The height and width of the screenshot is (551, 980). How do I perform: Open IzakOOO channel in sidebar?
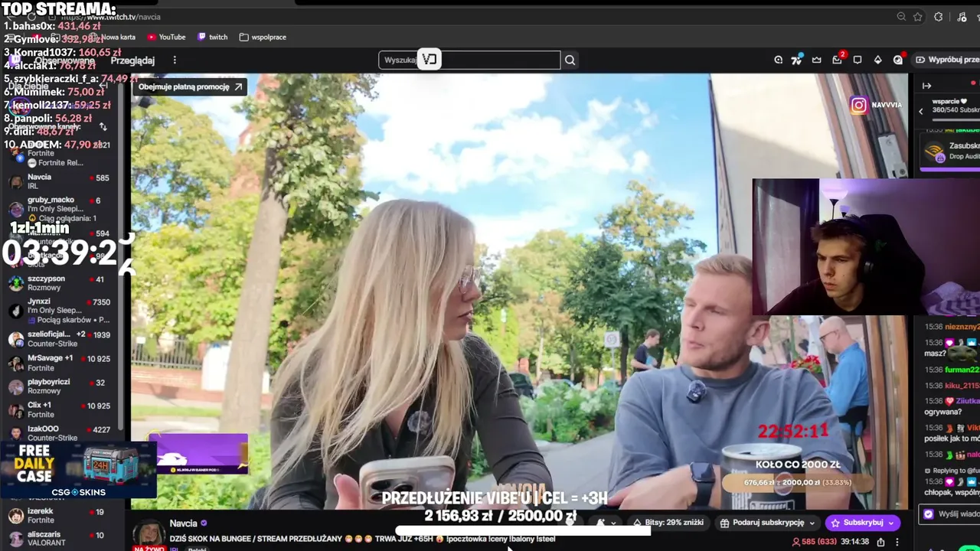click(x=61, y=433)
